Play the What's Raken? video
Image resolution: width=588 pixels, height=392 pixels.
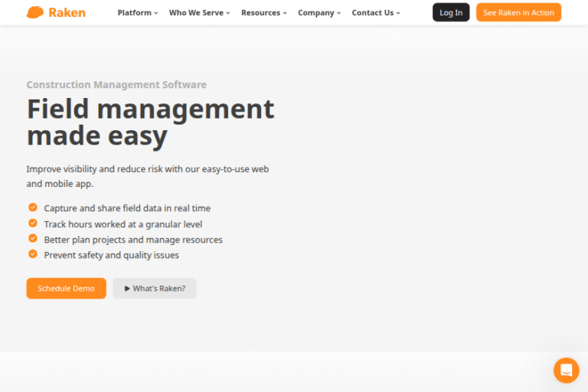click(x=155, y=289)
